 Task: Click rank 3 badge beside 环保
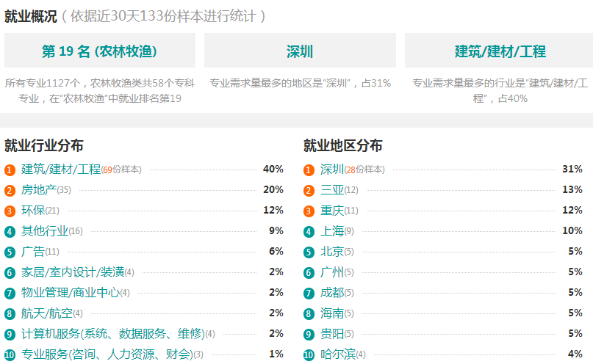point(10,211)
